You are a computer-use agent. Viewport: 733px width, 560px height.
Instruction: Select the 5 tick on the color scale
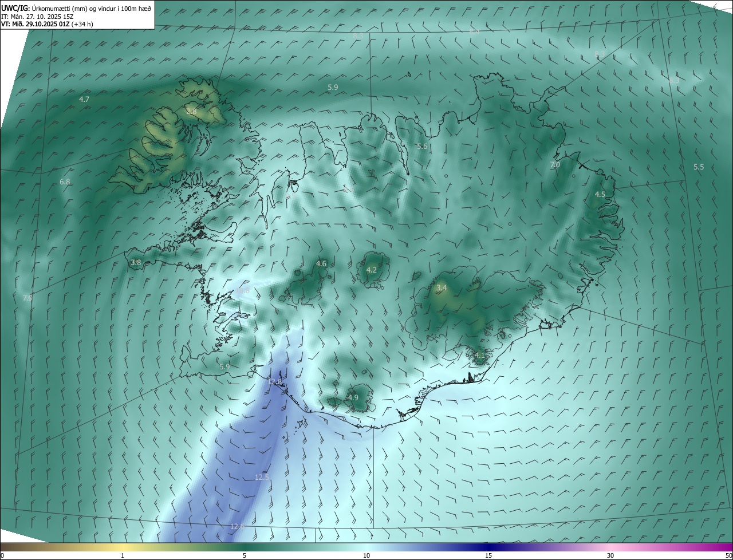pyautogui.click(x=245, y=556)
